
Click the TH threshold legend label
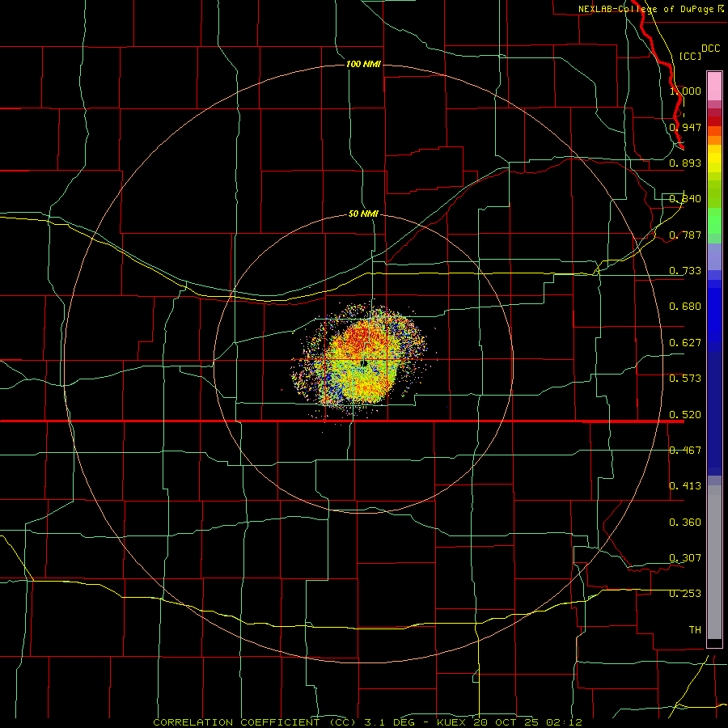695,630
